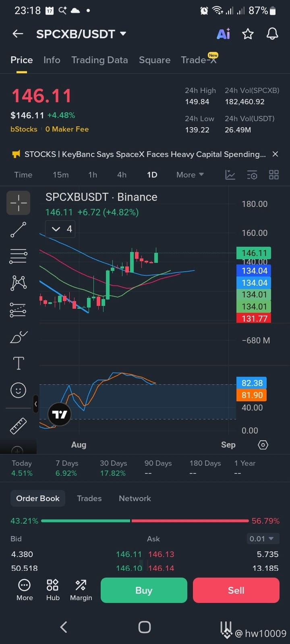Image resolution: width=290 pixels, height=644 pixels.
Task: Select the 1D interval
Action: tap(152, 175)
